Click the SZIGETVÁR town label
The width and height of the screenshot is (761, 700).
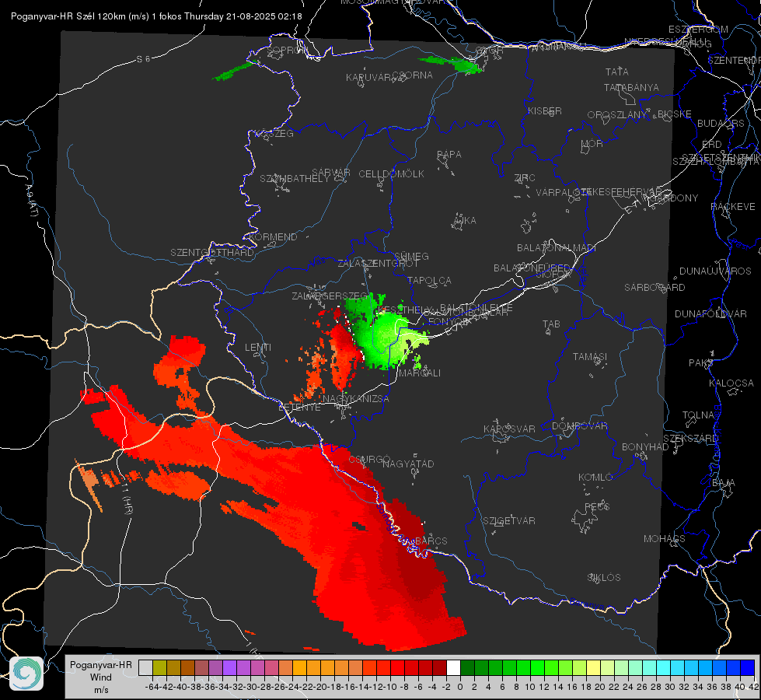(x=508, y=521)
